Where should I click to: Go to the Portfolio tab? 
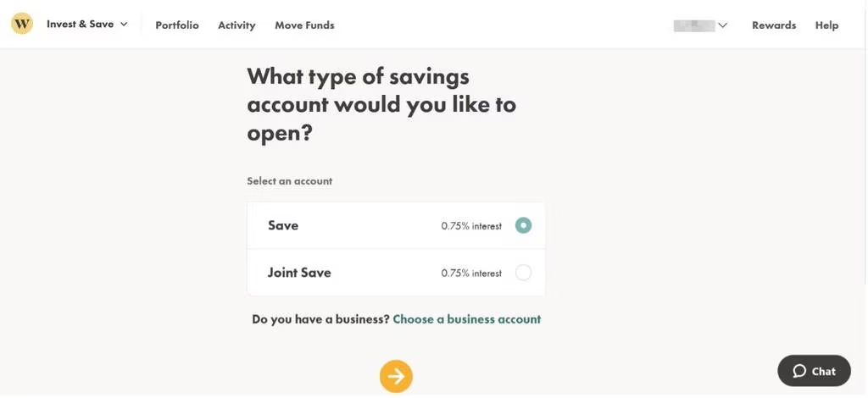(x=177, y=25)
